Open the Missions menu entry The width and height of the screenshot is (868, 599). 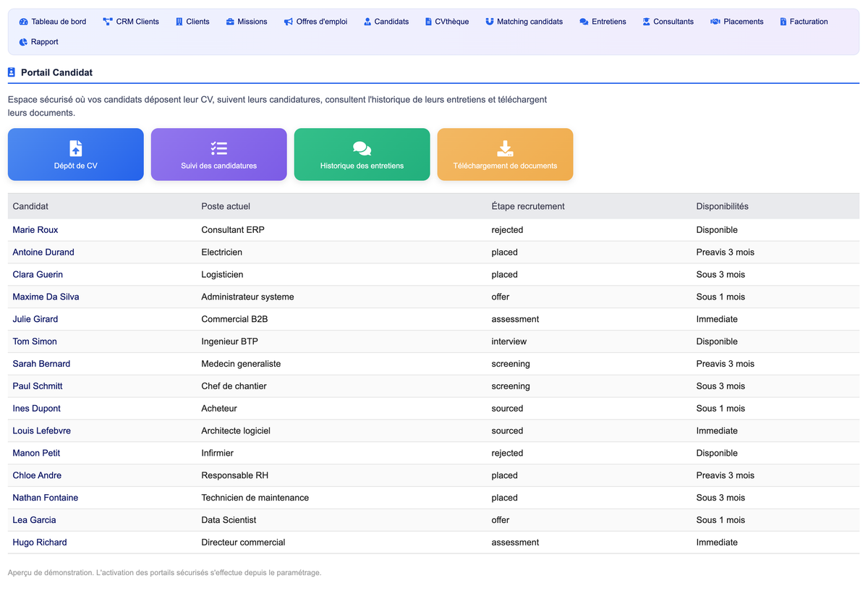click(247, 22)
